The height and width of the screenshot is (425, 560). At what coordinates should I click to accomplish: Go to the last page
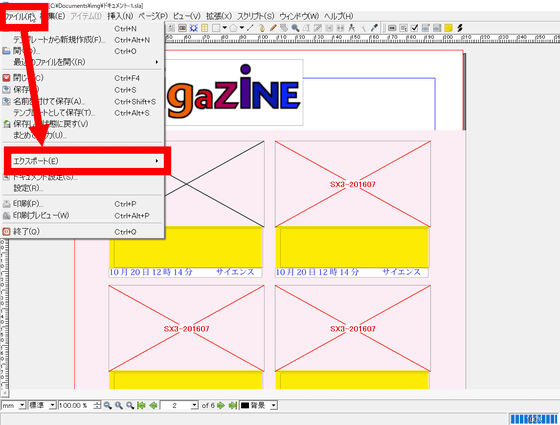click(x=232, y=405)
